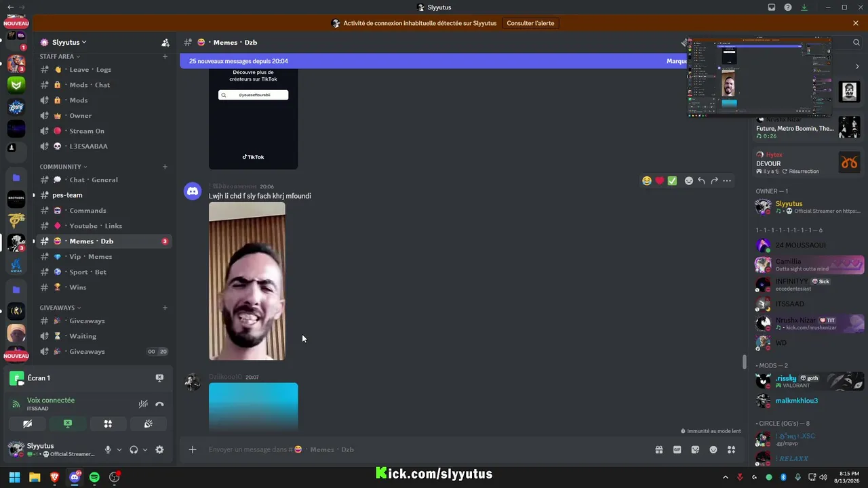868x488 pixels.
Task: Open the Sport · Bet channel
Action: pos(103,272)
